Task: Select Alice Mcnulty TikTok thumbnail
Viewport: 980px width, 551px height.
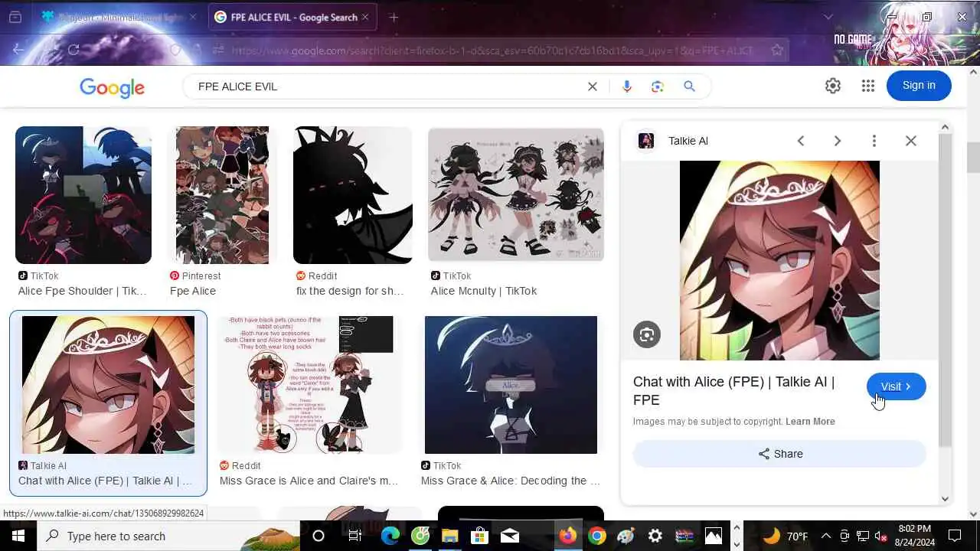Action: pyautogui.click(x=516, y=194)
